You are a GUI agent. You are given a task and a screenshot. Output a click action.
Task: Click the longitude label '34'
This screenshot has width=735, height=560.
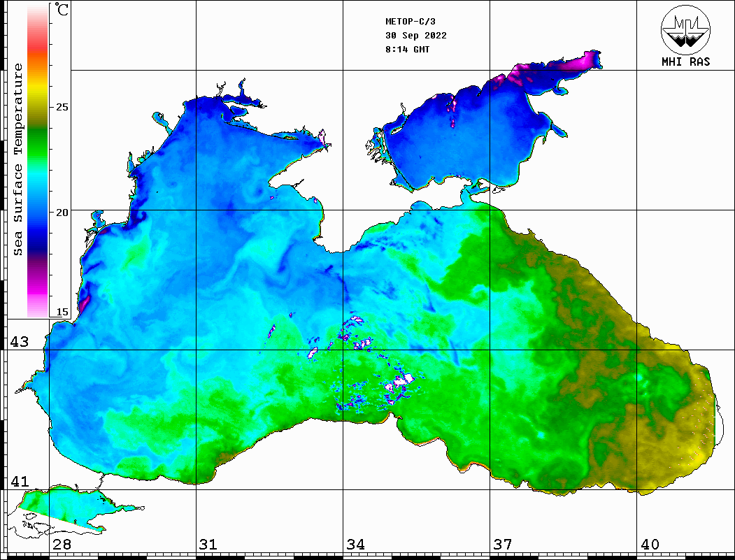355,545
